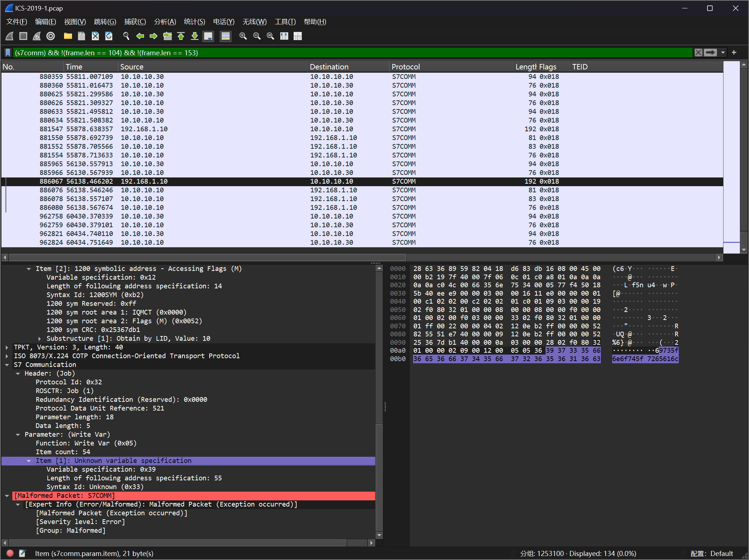Collapse the Expert Info node
This screenshot has height=560, width=749.
[x=18, y=504]
